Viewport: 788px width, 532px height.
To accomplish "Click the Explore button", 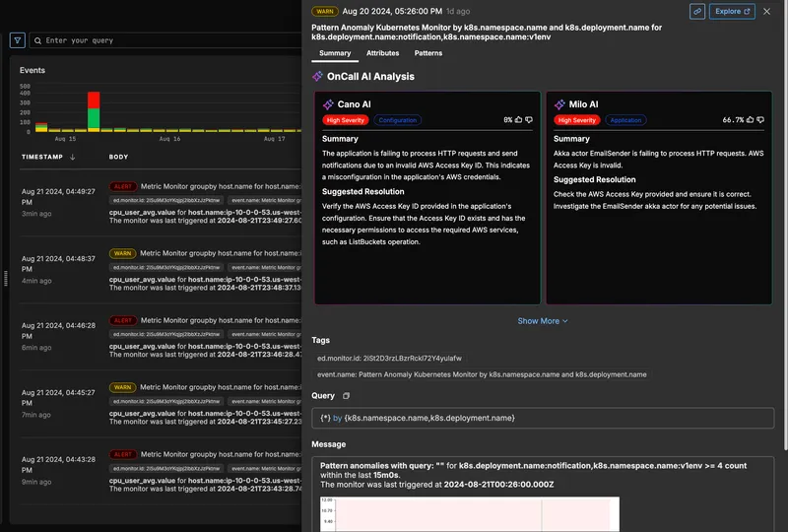I will point(734,12).
